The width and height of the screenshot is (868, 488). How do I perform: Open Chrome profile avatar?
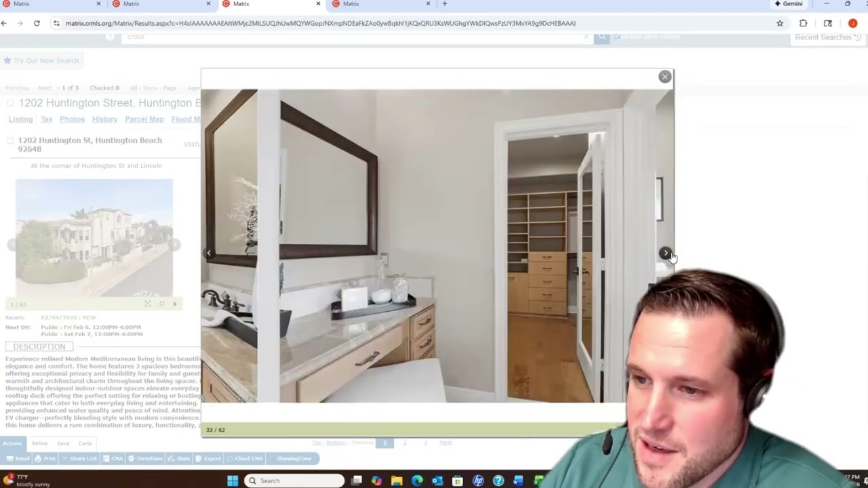852,23
